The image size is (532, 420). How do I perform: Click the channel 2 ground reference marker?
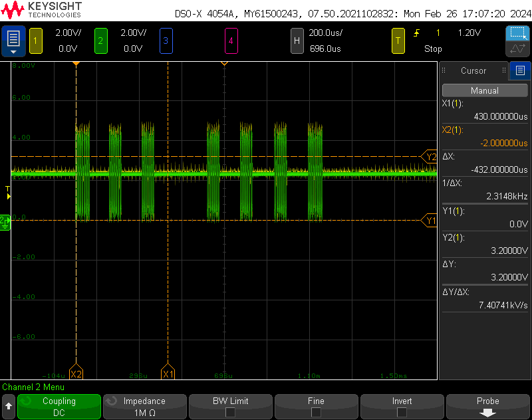point(5,223)
